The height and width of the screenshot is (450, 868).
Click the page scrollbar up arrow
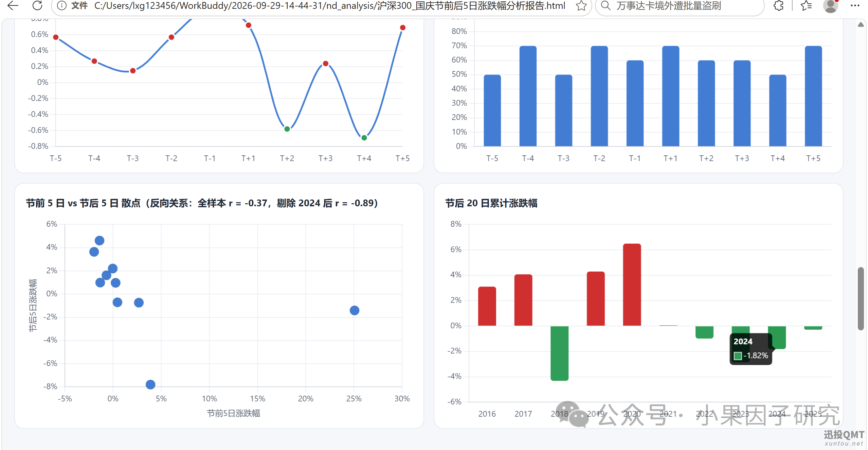point(861,24)
